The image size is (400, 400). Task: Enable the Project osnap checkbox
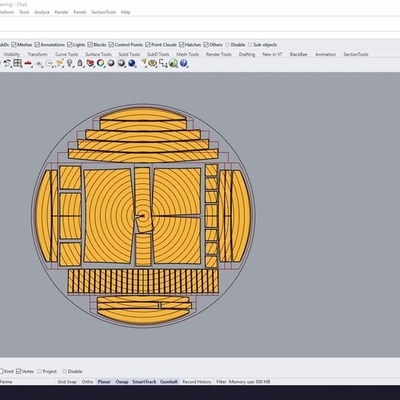tap(39, 371)
